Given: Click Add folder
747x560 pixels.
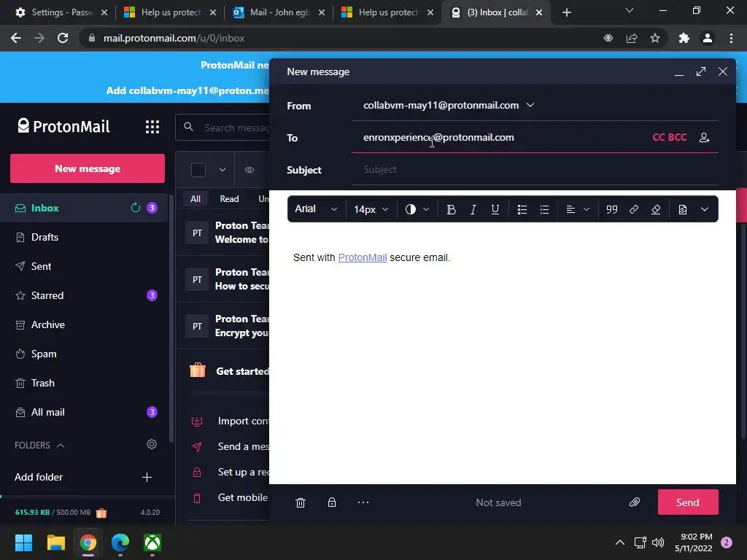Looking at the screenshot, I should [x=39, y=477].
